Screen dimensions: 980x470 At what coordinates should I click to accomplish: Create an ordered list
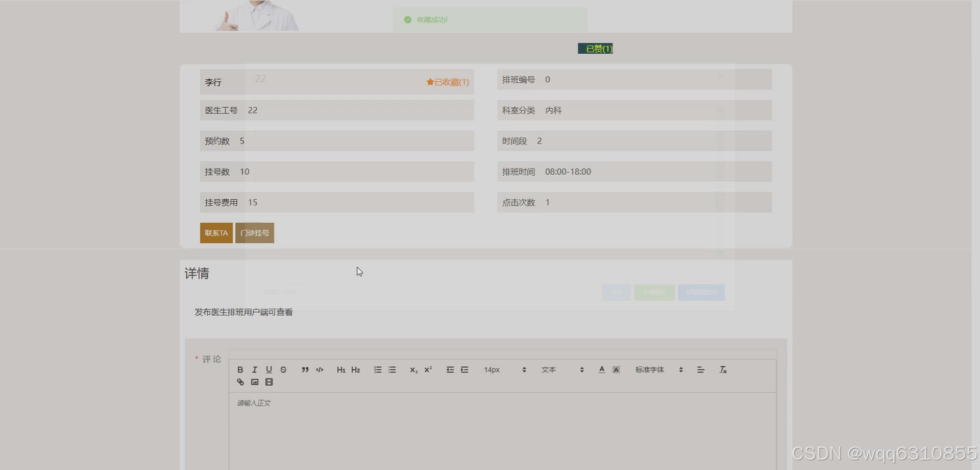click(x=378, y=370)
